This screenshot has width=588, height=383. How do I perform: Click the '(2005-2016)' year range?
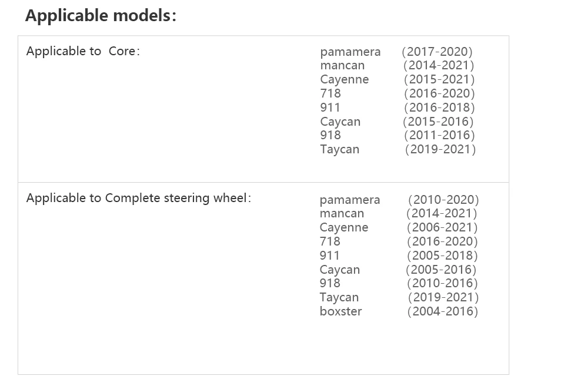tap(441, 270)
